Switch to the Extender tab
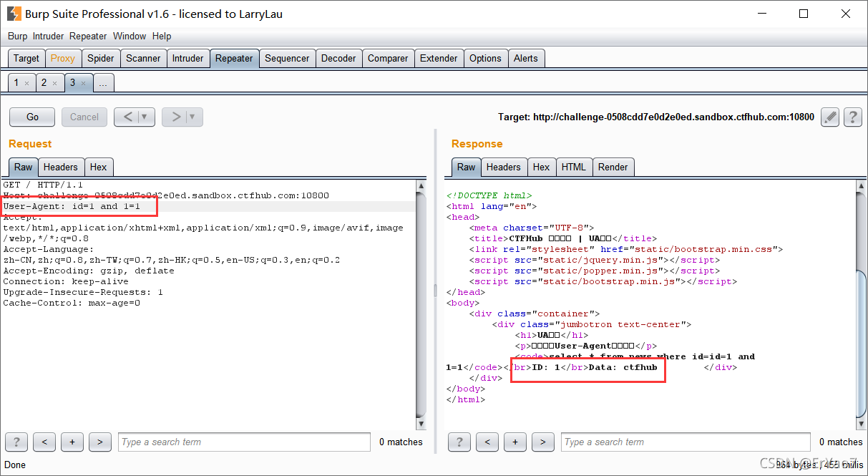 coord(439,58)
